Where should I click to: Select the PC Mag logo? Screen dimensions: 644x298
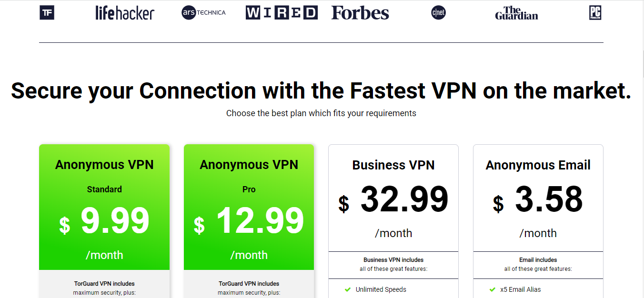[x=595, y=13]
